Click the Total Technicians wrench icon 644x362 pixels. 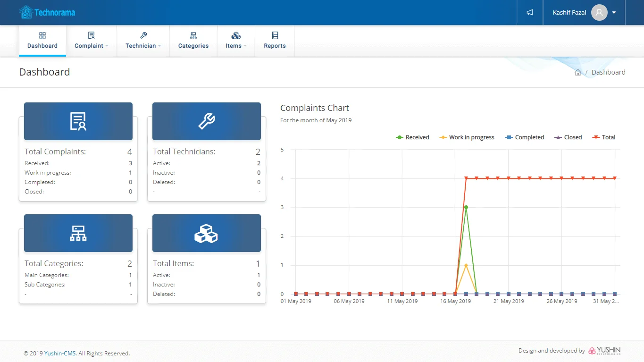pyautogui.click(x=207, y=121)
